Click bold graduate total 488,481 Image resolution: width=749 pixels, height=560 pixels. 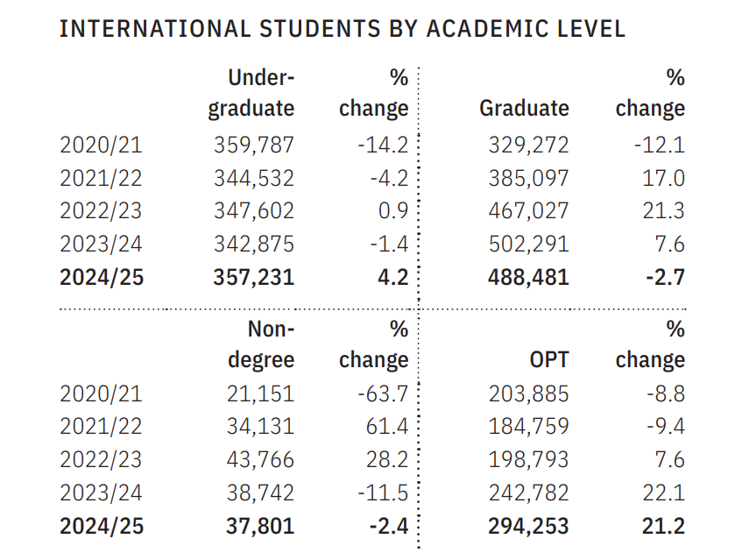point(528,278)
